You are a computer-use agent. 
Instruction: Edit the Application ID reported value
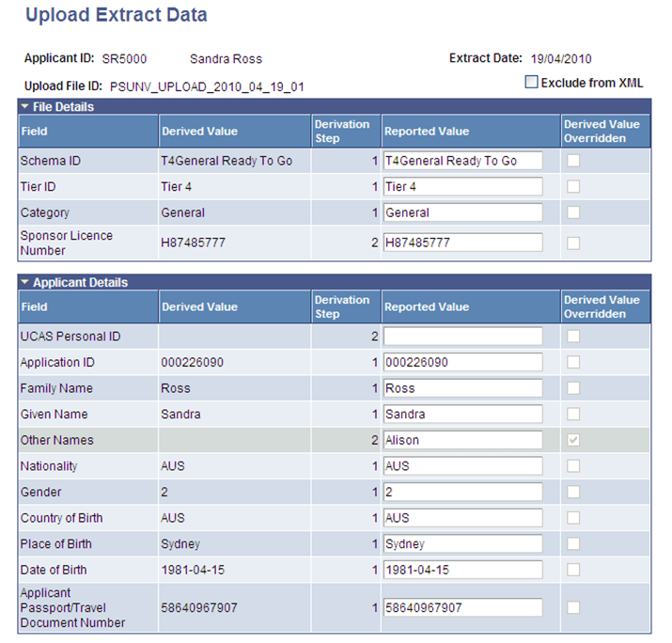[x=462, y=363]
